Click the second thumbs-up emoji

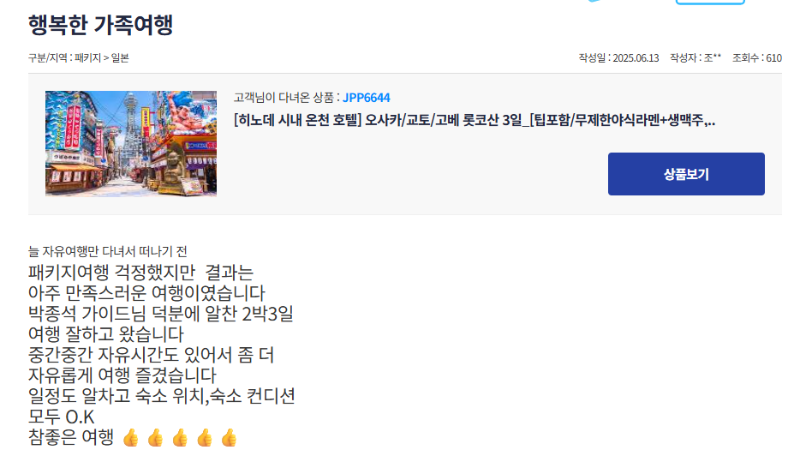click(x=156, y=438)
